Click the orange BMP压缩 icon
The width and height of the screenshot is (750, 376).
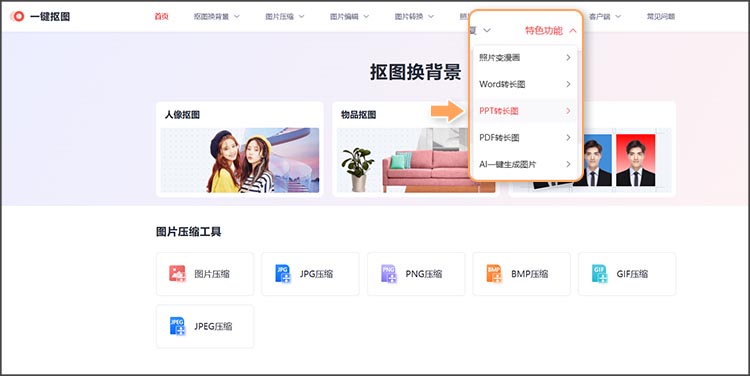click(x=494, y=274)
